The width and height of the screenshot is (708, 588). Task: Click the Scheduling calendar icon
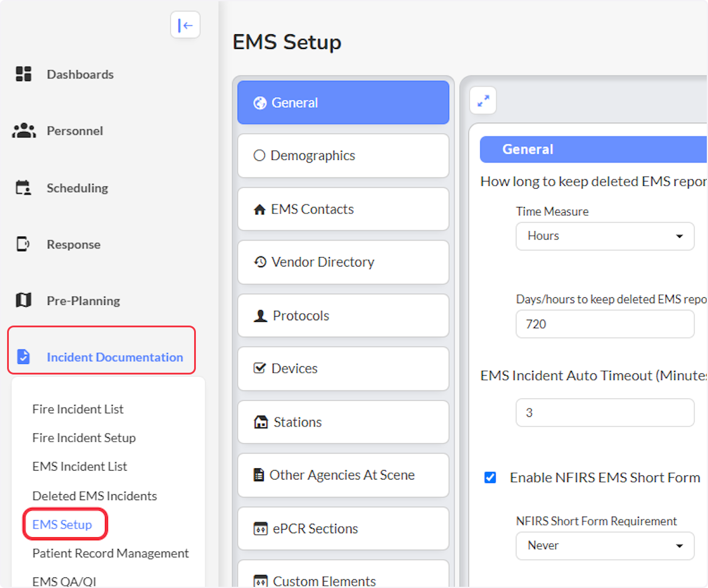[23, 188]
